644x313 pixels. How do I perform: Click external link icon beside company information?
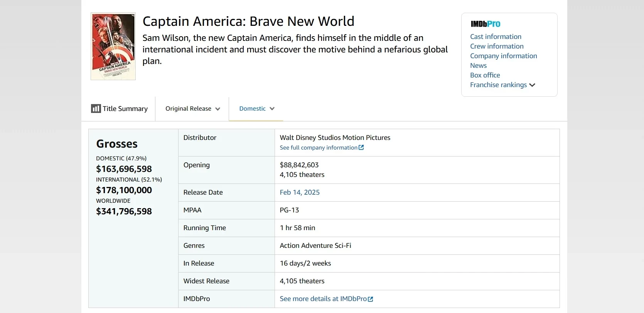coord(361,148)
